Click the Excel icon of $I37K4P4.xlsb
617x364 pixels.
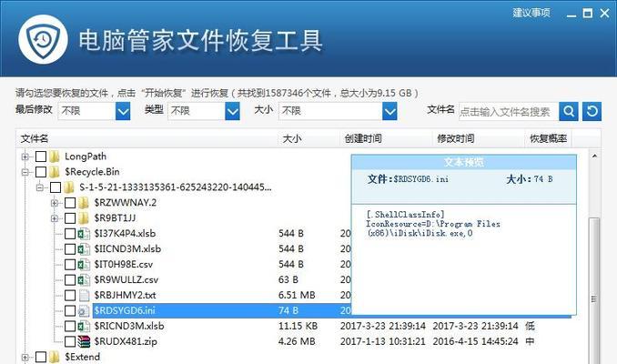click(84, 234)
